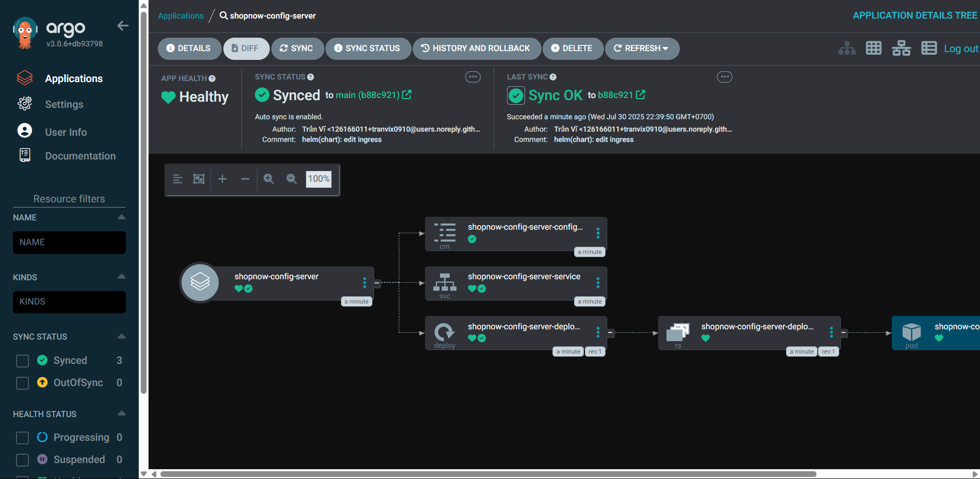Zoom in on the resource graph
This screenshot has width=980, height=479.
pos(269,179)
